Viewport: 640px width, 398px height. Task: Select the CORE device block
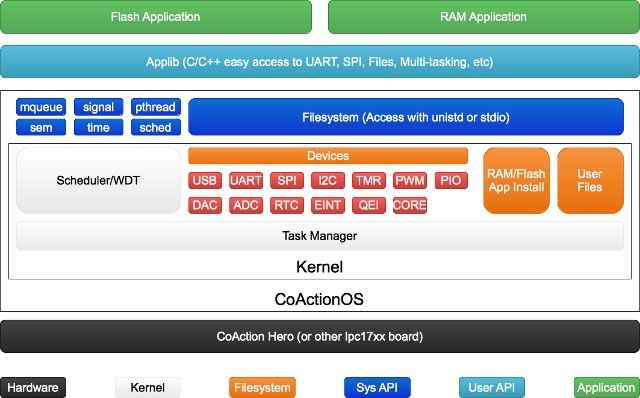(410, 205)
